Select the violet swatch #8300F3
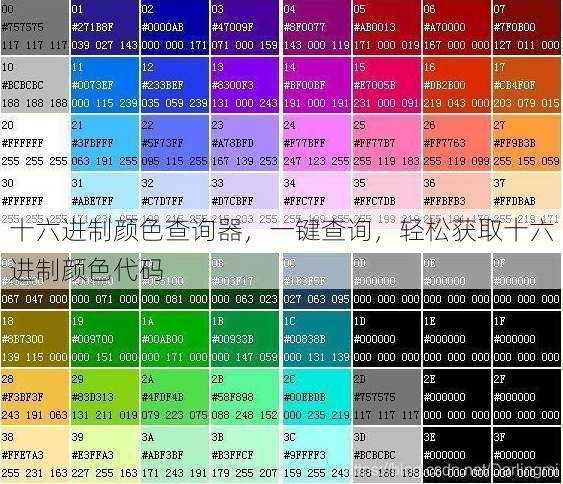563x484 pixels. (x=245, y=85)
